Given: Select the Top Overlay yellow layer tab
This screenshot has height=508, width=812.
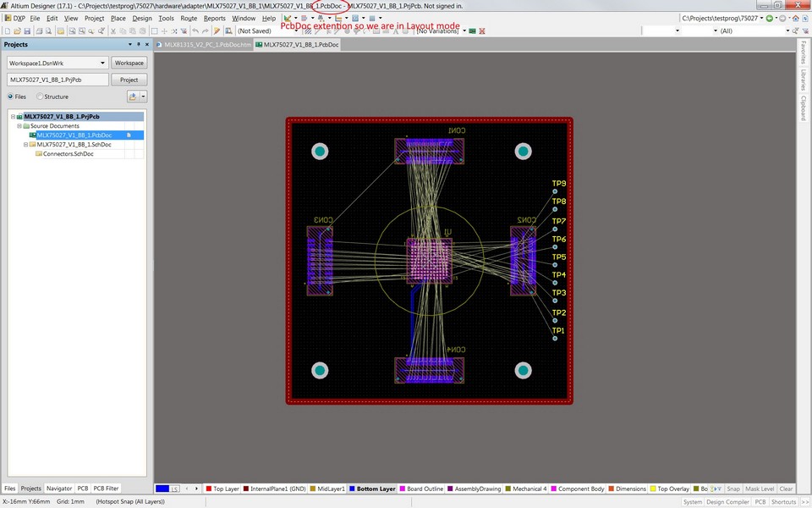Looking at the screenshot, I should point(670,489).
